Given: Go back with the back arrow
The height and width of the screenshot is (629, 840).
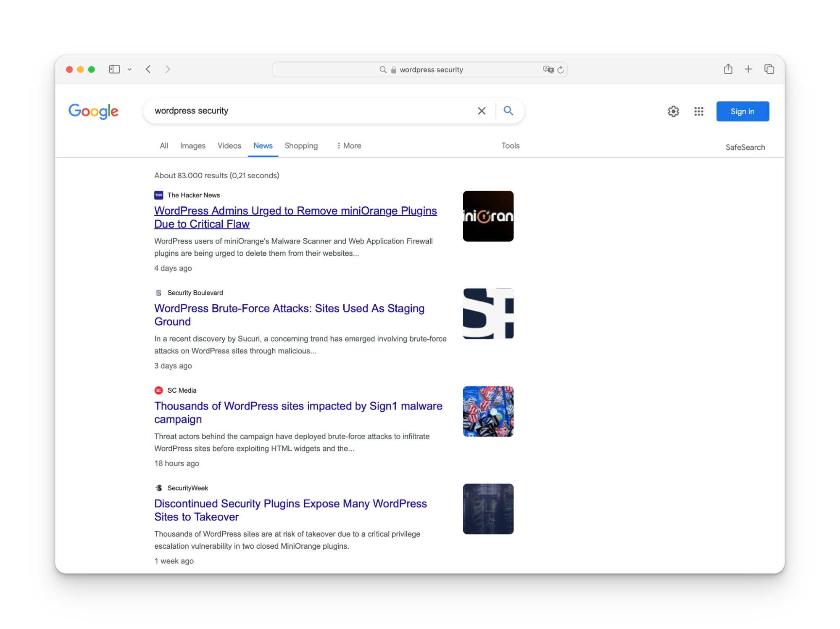Looking at the screenshot, I should click(x=148, y=69).
